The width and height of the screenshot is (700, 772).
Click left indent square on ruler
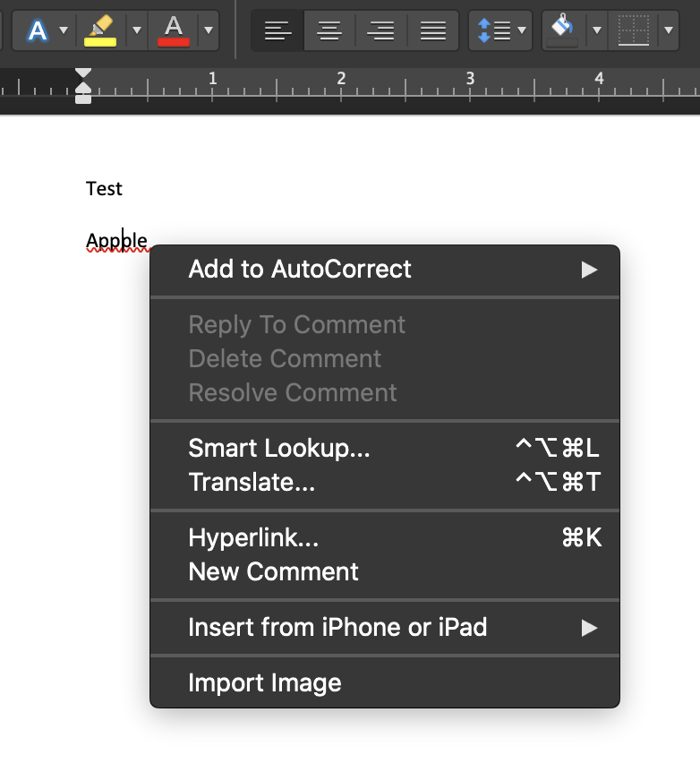click(83, 99)
